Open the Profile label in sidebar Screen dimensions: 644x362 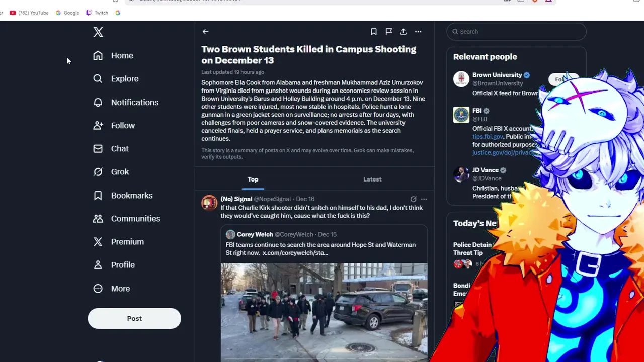[x=123, y=265]
